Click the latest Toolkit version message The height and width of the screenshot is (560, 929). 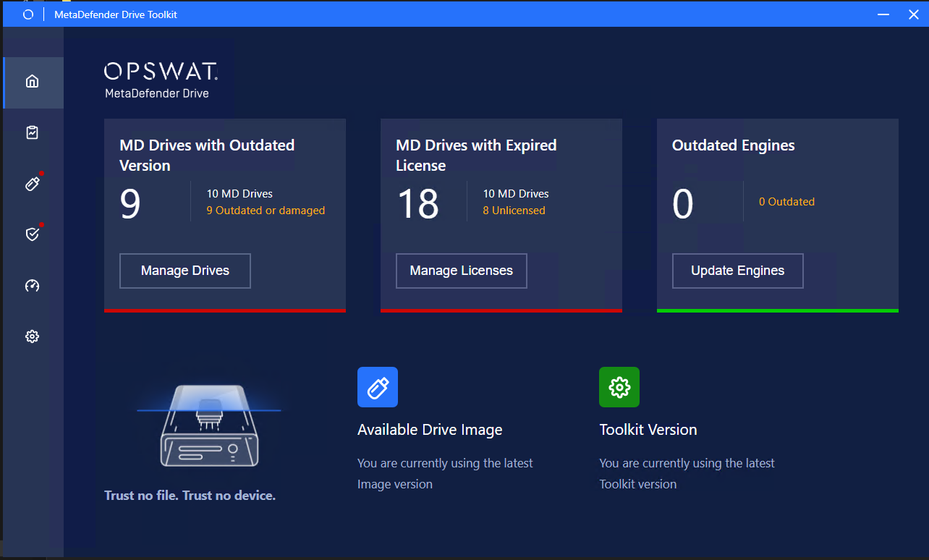[x=687, y=473]
